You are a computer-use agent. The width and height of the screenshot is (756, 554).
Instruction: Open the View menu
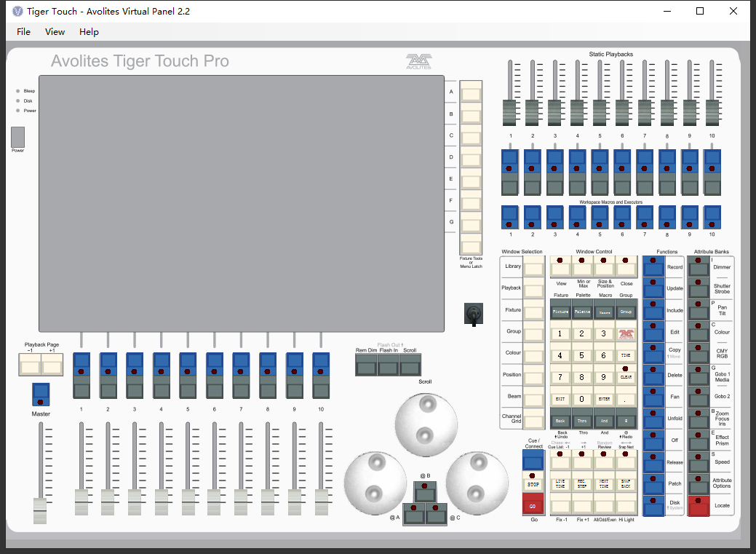click(x=55, y=32)
